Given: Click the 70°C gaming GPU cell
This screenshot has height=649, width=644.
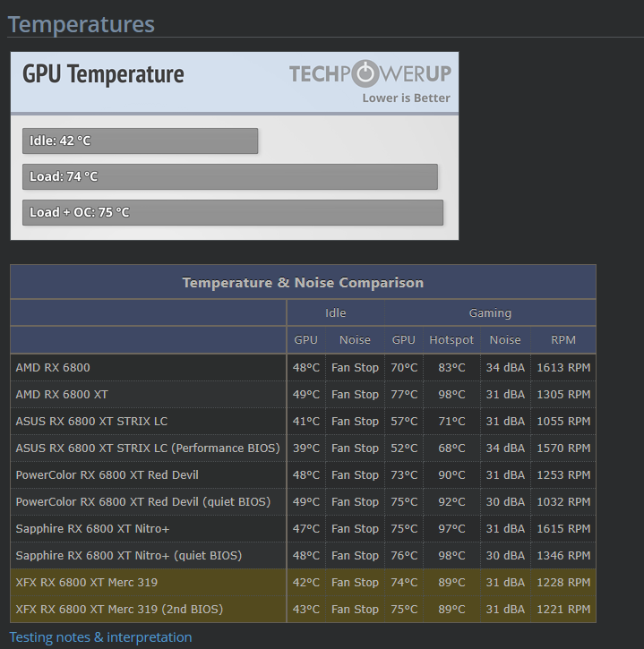Looking at the screenshot, I should (404, 368).
